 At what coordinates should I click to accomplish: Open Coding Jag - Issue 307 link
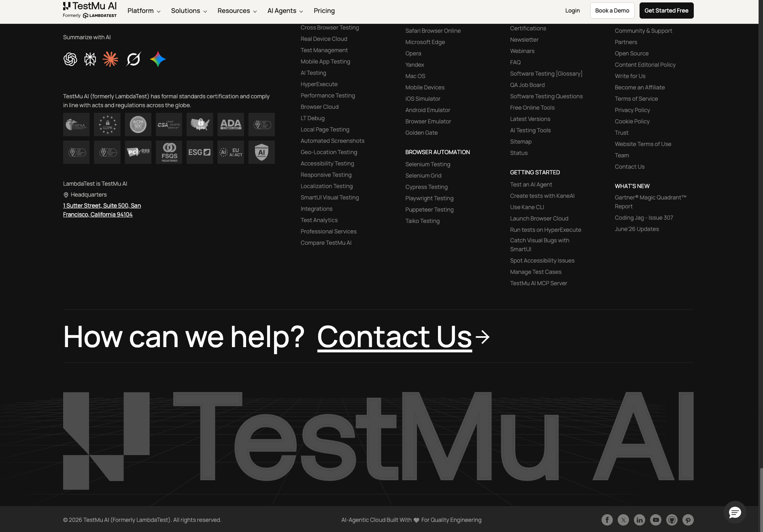644,218
